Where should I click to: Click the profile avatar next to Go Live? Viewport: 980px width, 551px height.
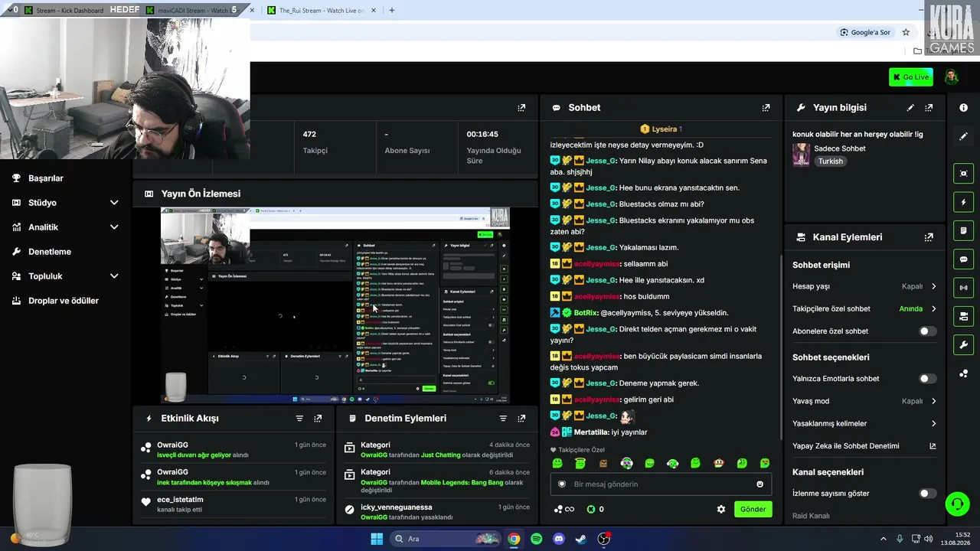point(951,77)
